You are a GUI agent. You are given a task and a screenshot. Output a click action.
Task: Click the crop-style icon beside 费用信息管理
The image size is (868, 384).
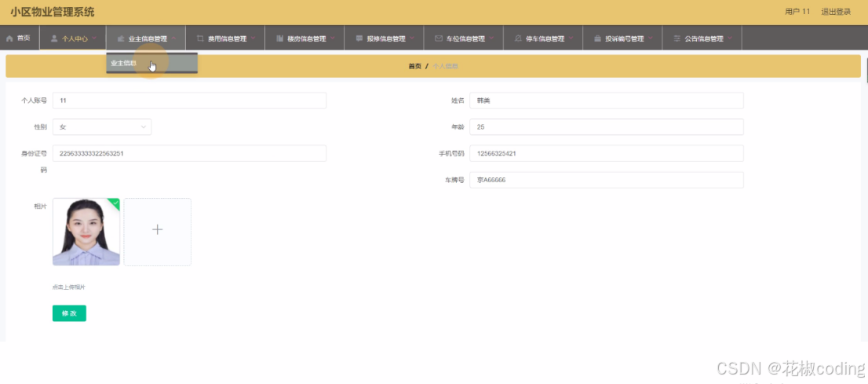(200, 38)
